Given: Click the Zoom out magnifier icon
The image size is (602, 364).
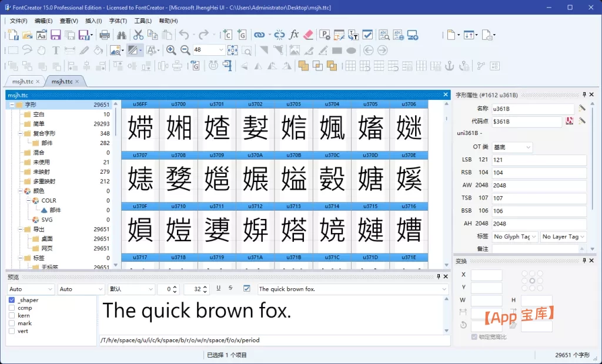Looking at the screenshot, I should point(185,50).
